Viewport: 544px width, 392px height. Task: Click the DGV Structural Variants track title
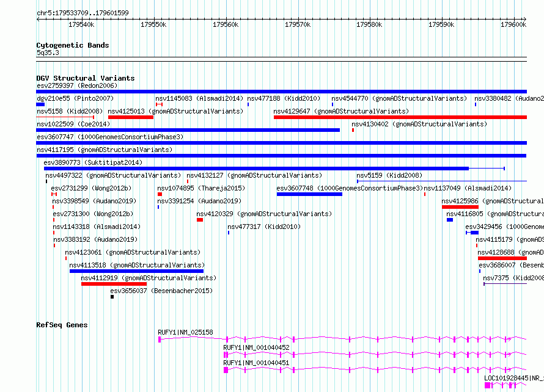click(x=86, y=78)
